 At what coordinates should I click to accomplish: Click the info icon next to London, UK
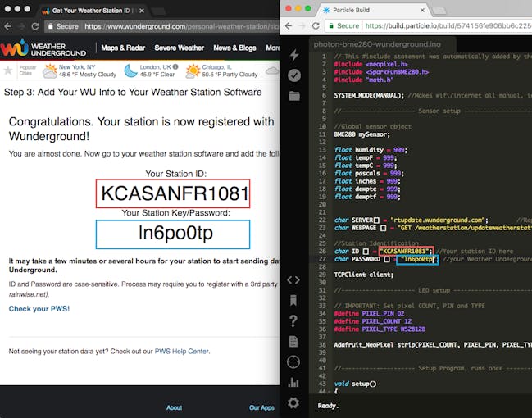click(x=175, y=67)
